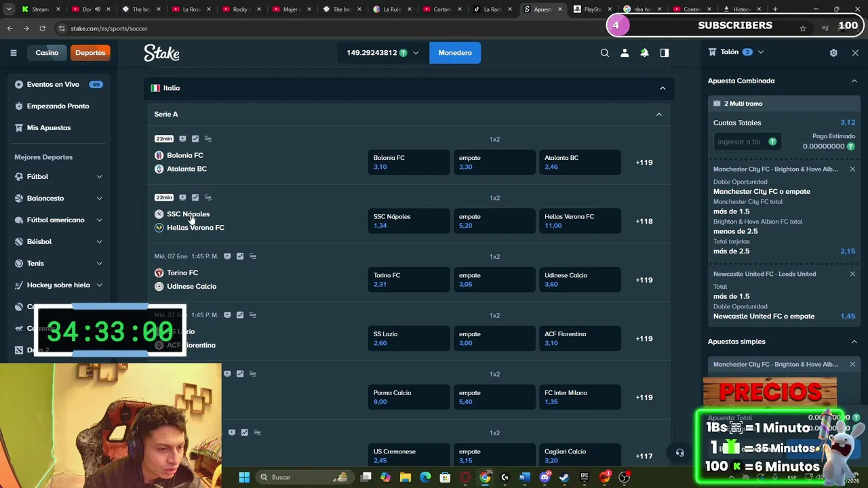Open Talón bet slip dropdown
This screenshot has width=868, height=488.
tap(761, 52)
